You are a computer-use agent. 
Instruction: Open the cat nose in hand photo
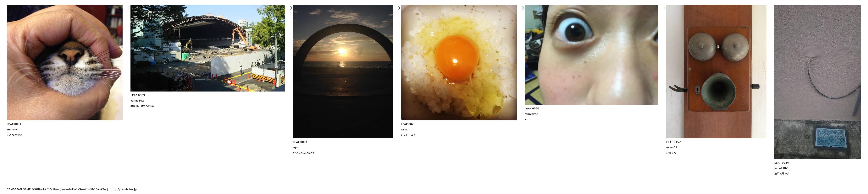64,63
